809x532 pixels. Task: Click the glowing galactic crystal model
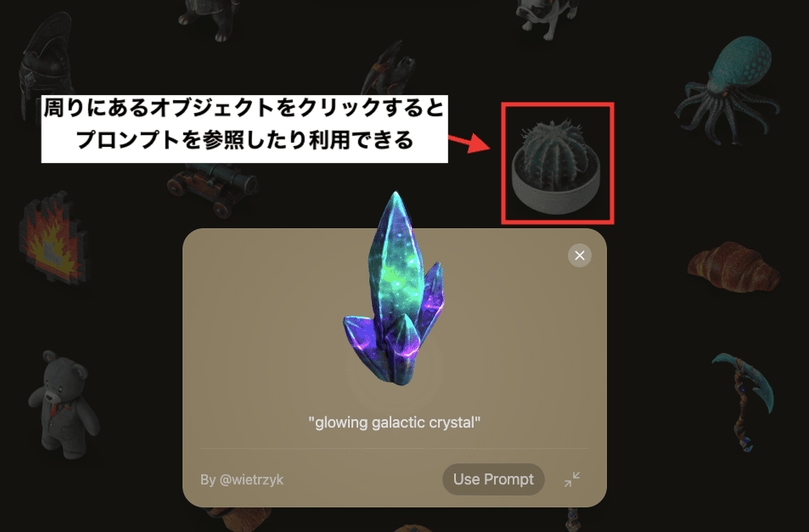[395, 288]
